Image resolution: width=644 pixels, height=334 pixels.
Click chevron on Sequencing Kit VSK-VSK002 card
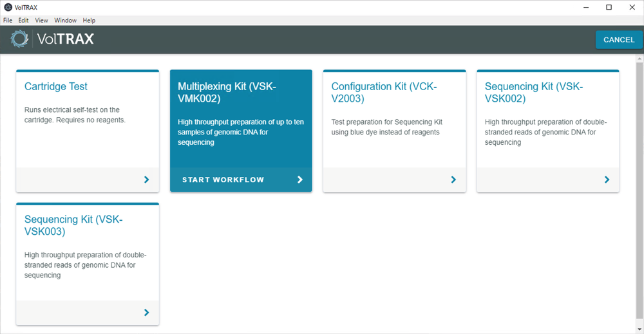click(x=607, y=180)
